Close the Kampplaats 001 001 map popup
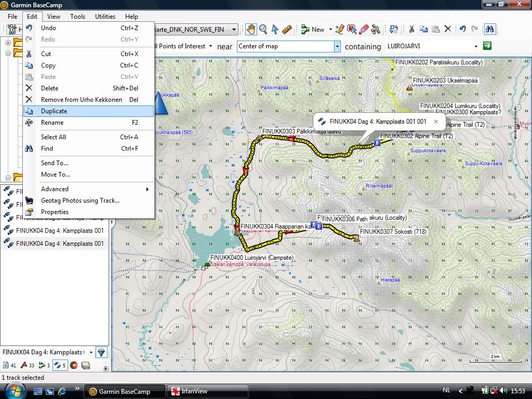This screenshot has height=399, width=532. coord(436,122)
